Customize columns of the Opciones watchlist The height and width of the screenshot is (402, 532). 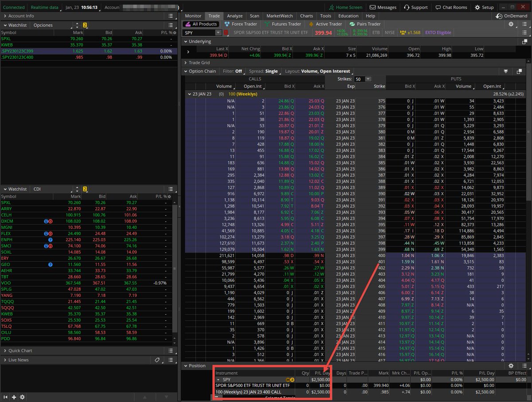[x=174, y=32]
